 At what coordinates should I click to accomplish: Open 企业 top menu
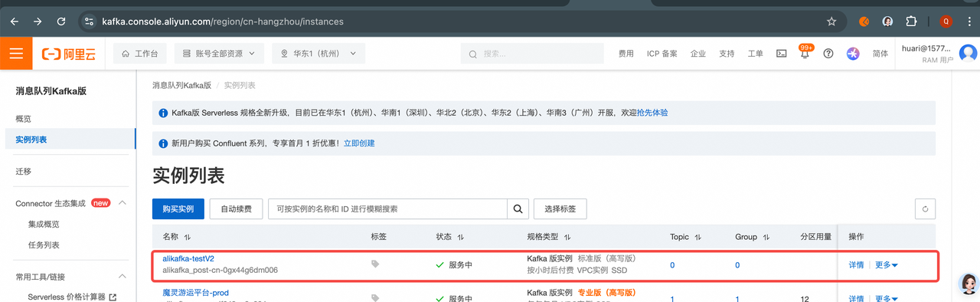coord(698,54)
